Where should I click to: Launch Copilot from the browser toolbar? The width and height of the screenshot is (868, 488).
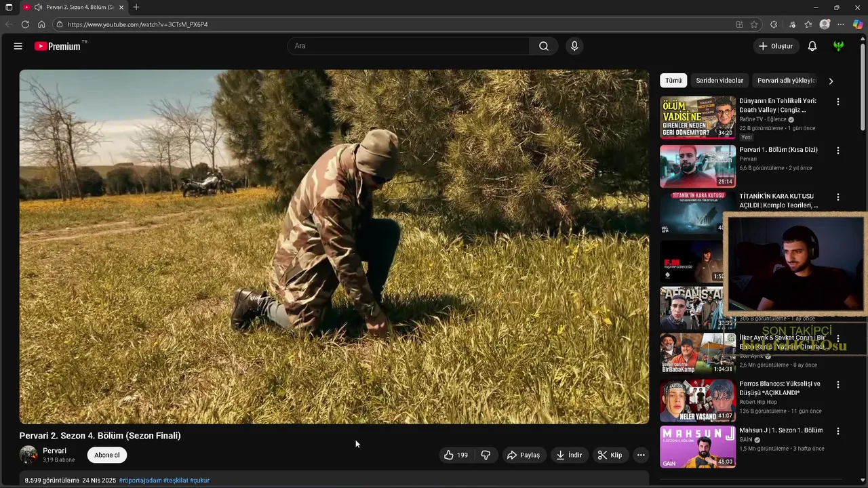858,24
